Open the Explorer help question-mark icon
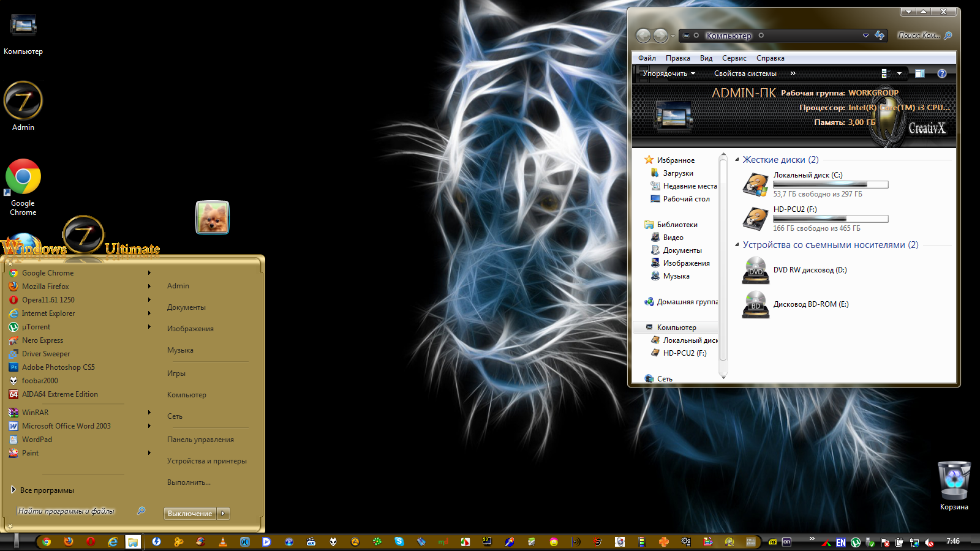Image resolution: width=980 pixels, height=551 pixels. point(942,73)
